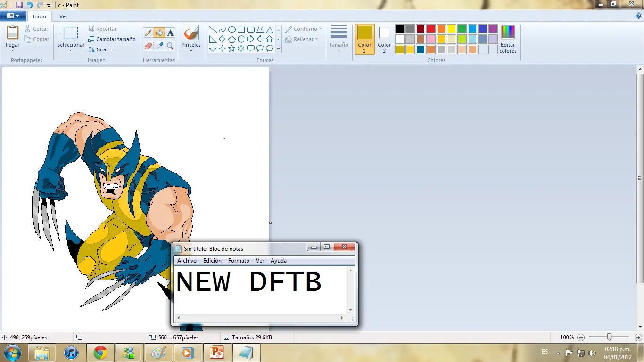Image resolution: width=644 pixels, height=362 pixels.
Task: Select the oval shape in Formas gallery
Action: point(231,29)
